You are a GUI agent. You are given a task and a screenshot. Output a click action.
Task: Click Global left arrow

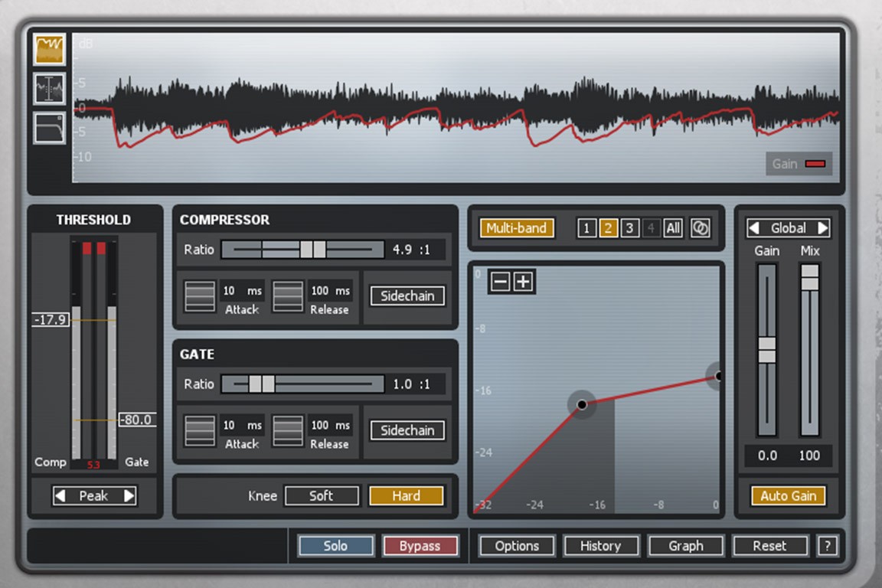pos(754,228)
